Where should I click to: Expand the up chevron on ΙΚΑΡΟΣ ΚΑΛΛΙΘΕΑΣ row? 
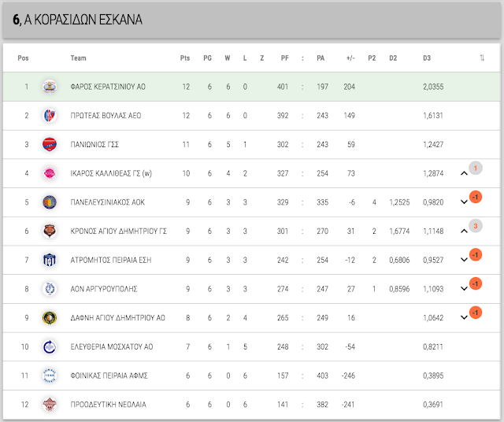[x=464, y=173]
